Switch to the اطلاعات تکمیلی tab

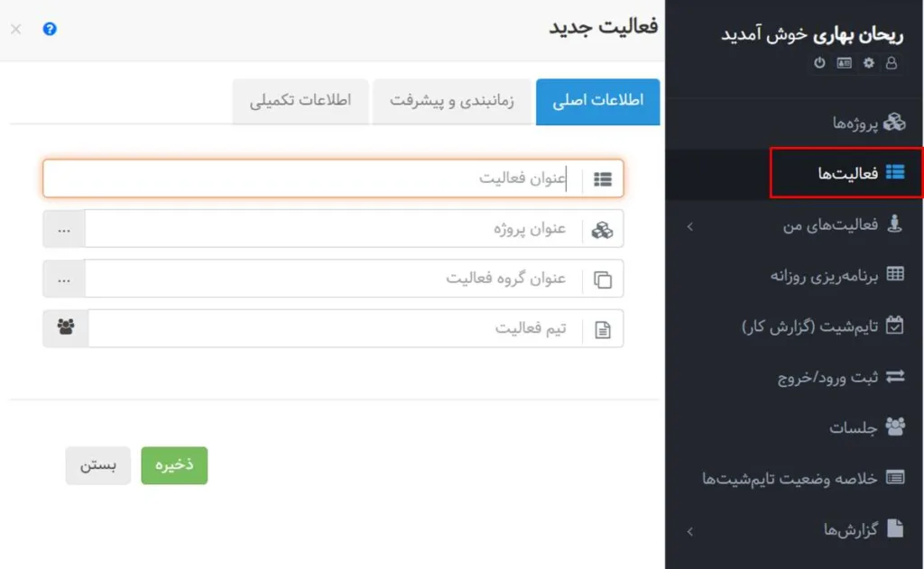[x=300, y=102]
